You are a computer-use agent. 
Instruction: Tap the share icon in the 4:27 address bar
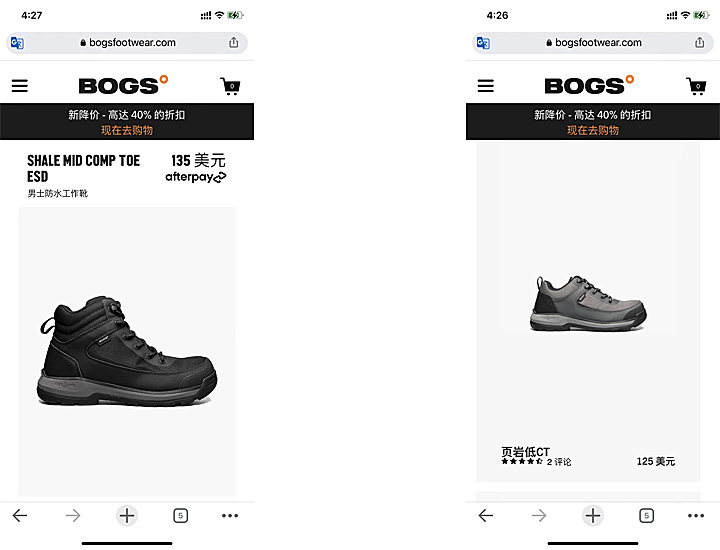tap(234, 43)
